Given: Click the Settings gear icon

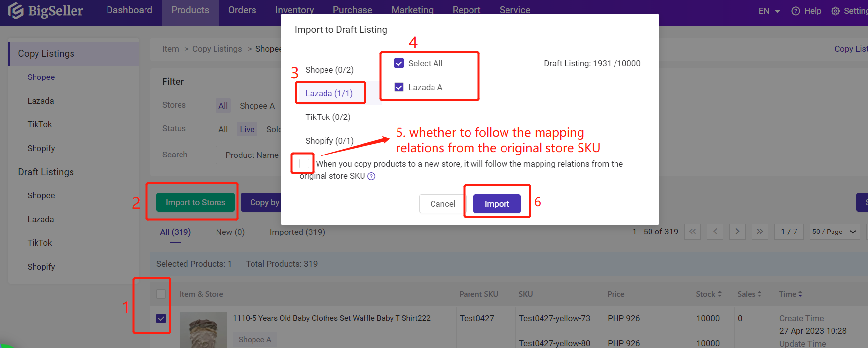Looking at the screenshot, I should point(835,11).
